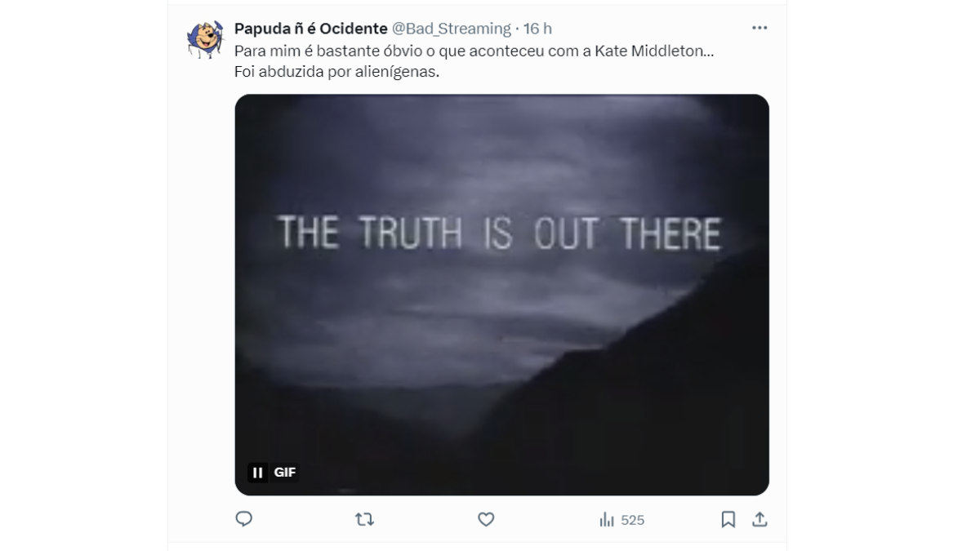Click the GIF badge label
Viewport: 980px width, 551px height.
[x=284, y=473]
